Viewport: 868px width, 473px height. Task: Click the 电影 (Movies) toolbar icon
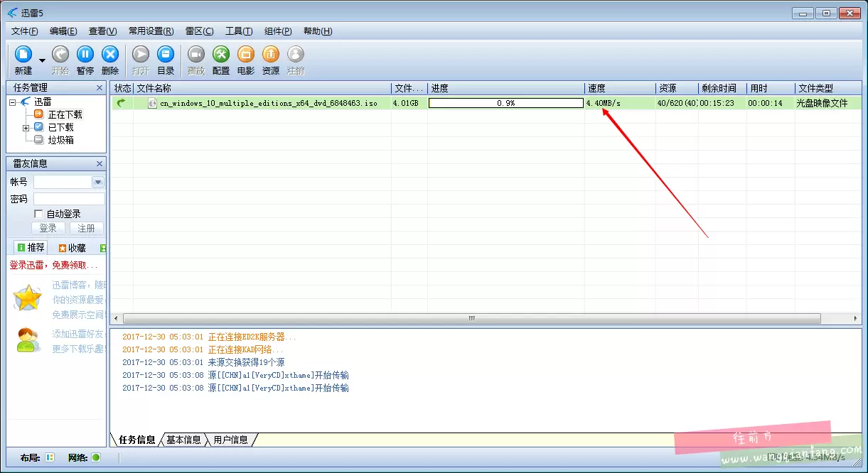tap(246, 54)
